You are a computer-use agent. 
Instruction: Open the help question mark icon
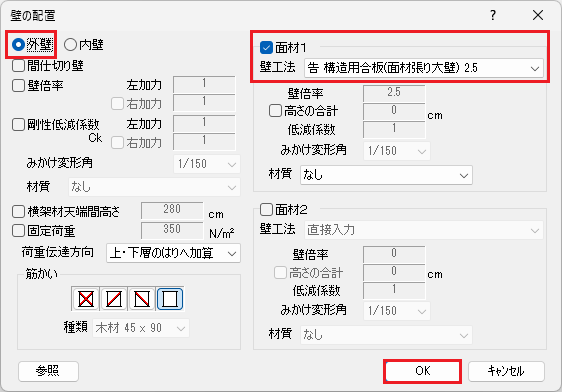point(493,15)
